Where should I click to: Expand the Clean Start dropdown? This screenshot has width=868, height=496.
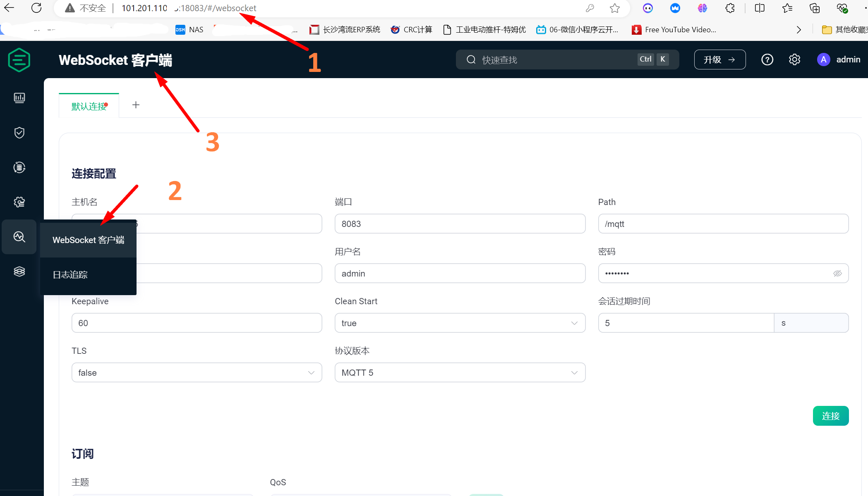(x=460, y=323)
